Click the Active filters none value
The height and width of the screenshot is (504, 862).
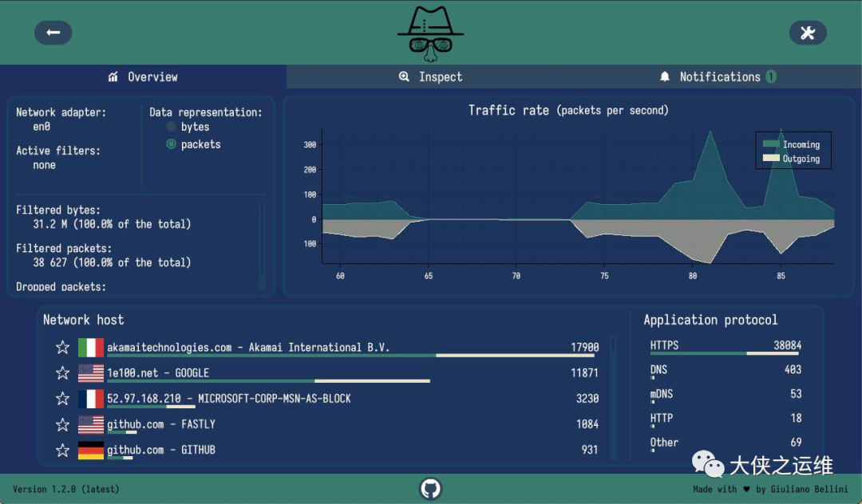click(x=44, y=165)
